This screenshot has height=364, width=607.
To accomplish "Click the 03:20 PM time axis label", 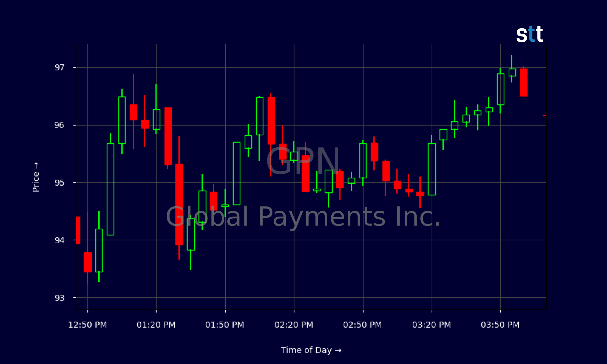I will pos(432,325).
